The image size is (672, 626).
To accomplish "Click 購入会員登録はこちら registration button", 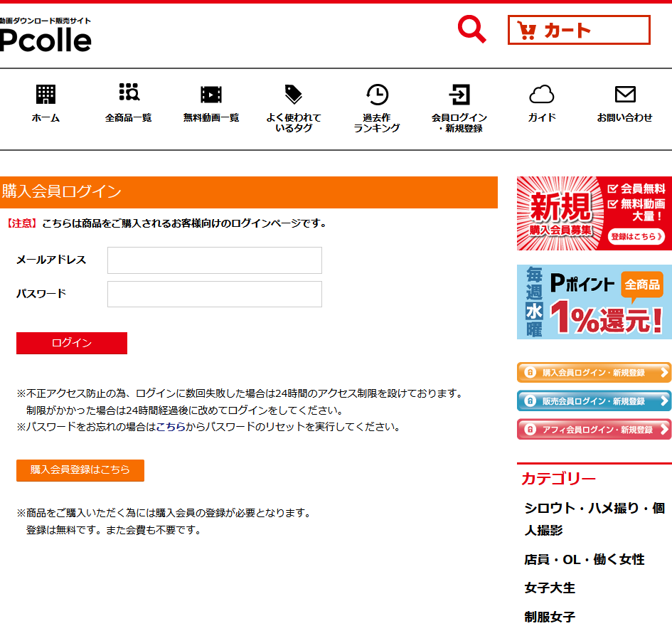I will coord(80,470).
